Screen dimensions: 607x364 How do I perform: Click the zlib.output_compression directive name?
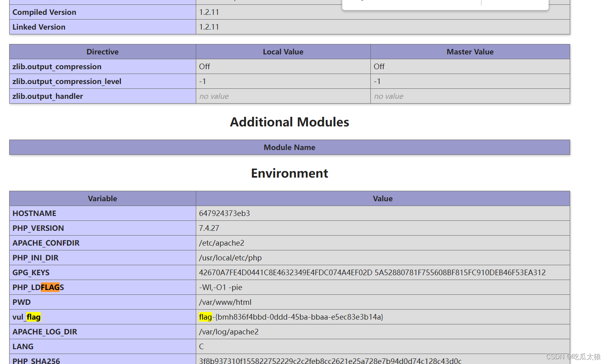point(57,66)
